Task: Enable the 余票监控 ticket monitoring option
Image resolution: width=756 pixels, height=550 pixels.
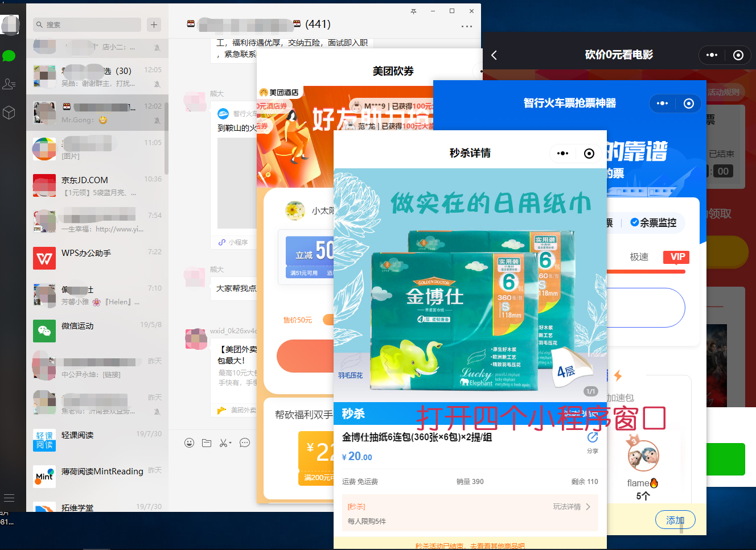Action: click(654, 222)
